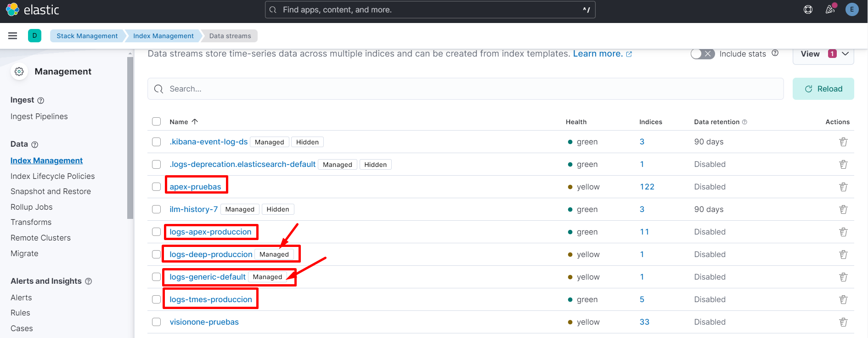Click the Include stats info icon

[775, 53]
